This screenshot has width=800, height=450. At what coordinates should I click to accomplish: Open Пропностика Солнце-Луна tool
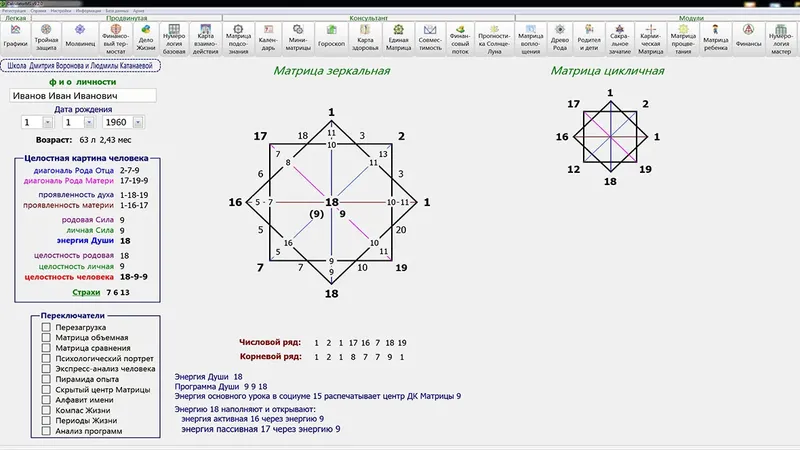(494, 39)
